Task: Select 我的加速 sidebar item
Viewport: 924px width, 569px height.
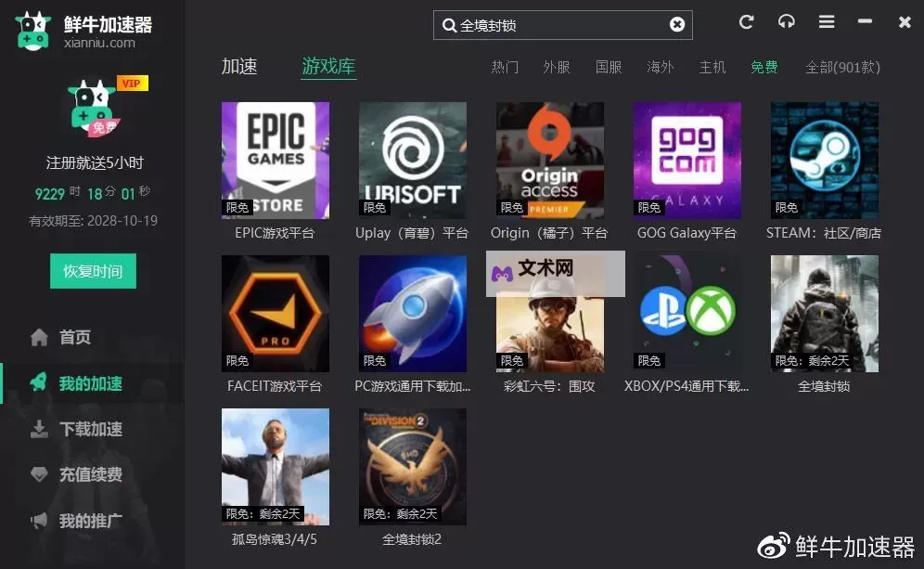Action: [93, 383]
